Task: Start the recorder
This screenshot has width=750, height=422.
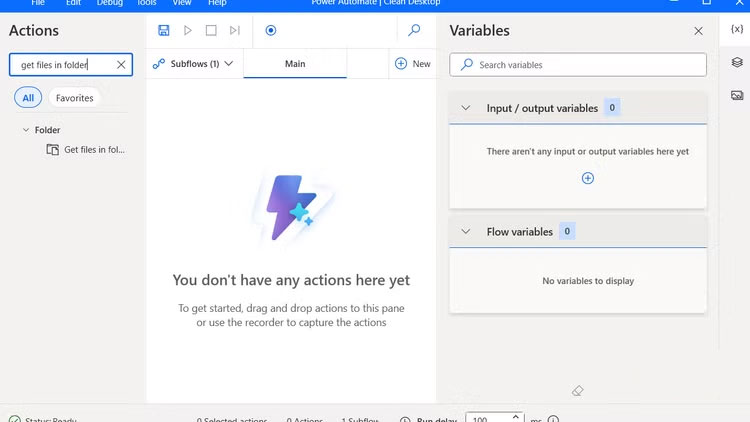Action: [x=271, y=31]
